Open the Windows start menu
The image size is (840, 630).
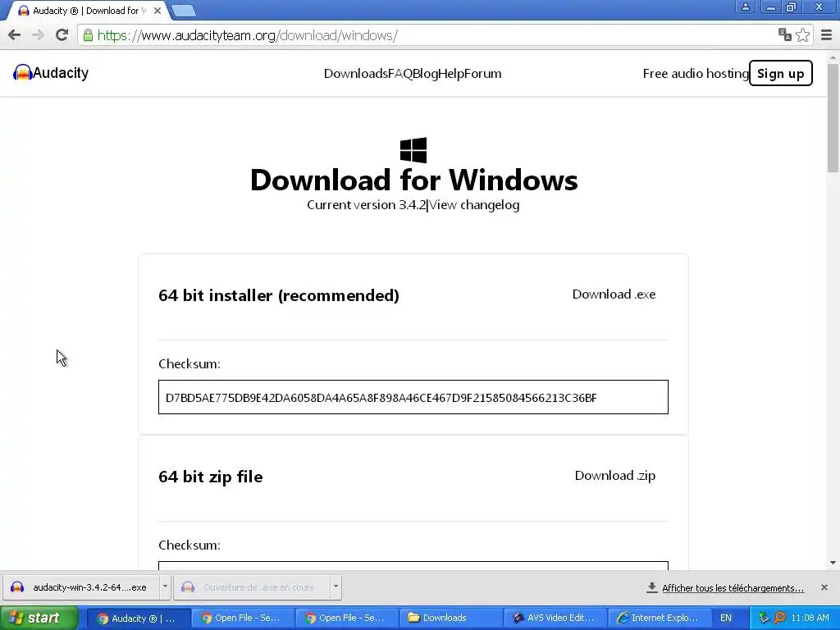(x=39, y=618)
